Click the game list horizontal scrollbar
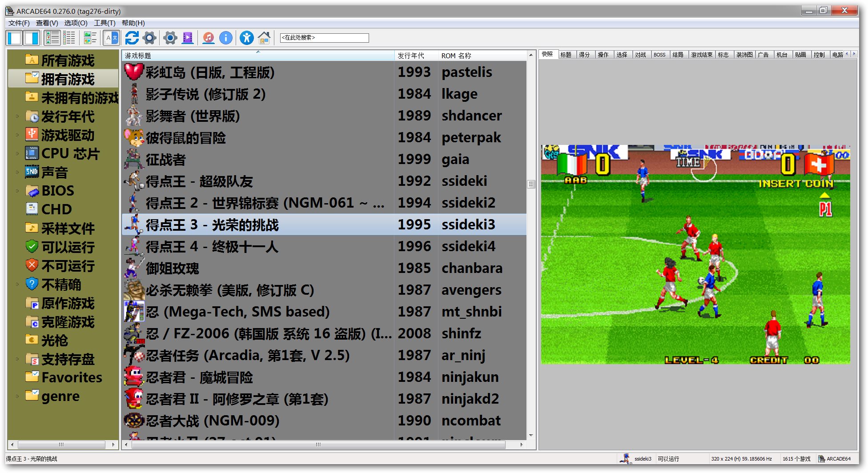 point(318,445)
